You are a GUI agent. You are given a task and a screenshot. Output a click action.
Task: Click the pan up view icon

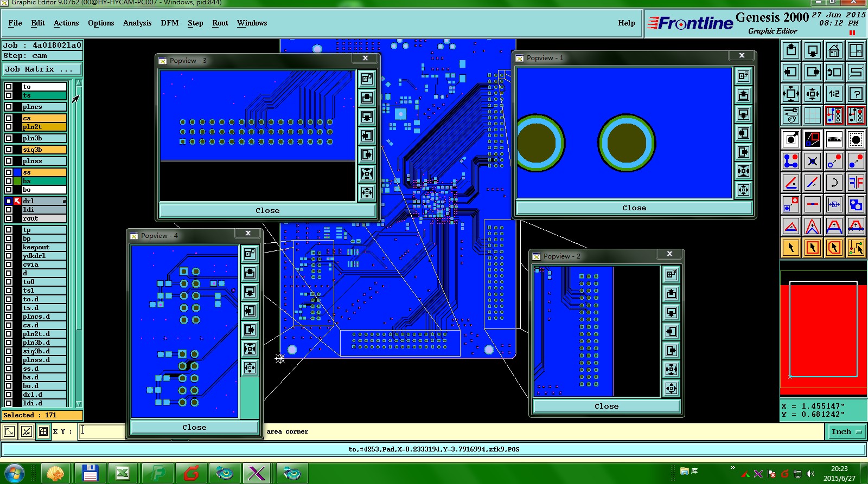pyautogui.click(x=791, y=50)
